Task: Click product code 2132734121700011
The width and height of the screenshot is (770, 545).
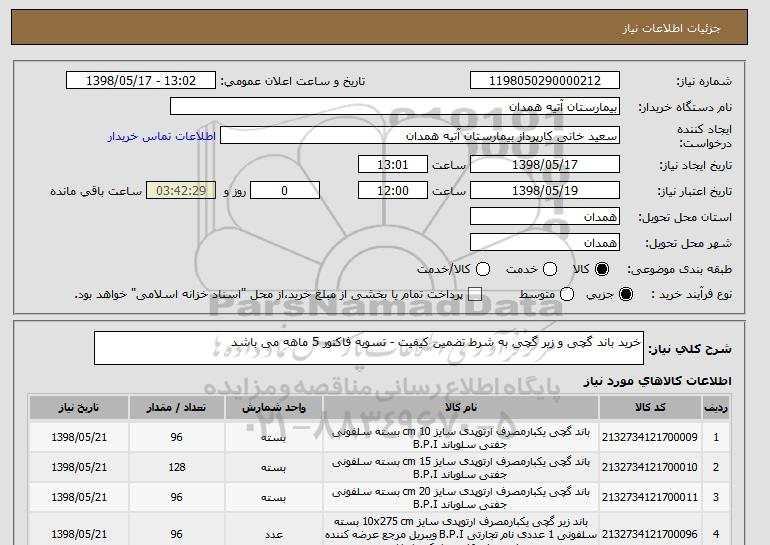Action: click(x=650, y=497)
